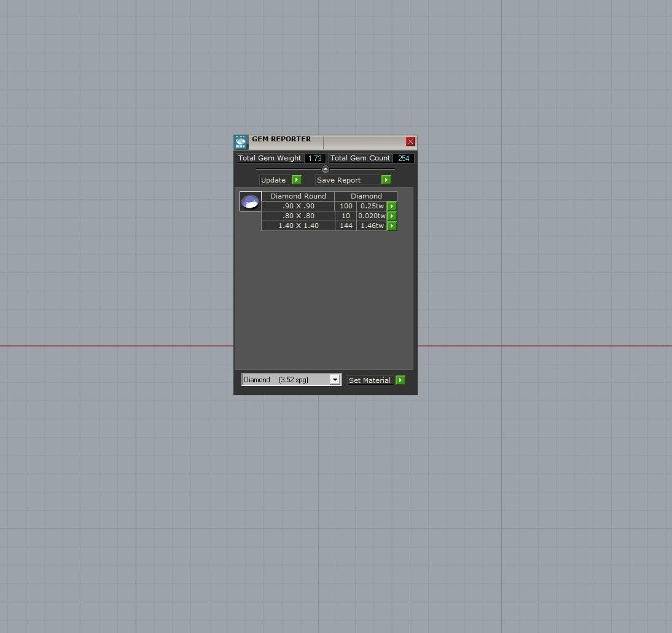This screenshot has height=633, width=672.
Task: Click the Update button label
Action: [x=275, y=179]
